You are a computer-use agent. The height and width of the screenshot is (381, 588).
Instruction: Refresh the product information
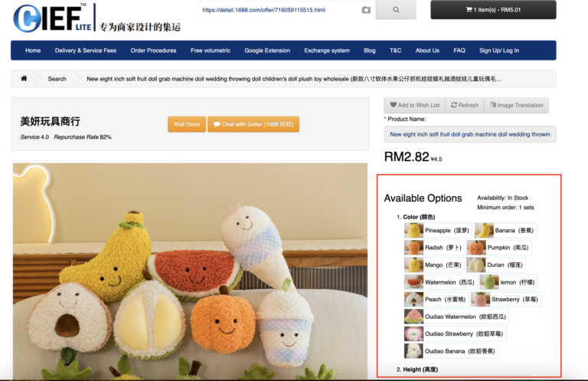click(465, 105)
